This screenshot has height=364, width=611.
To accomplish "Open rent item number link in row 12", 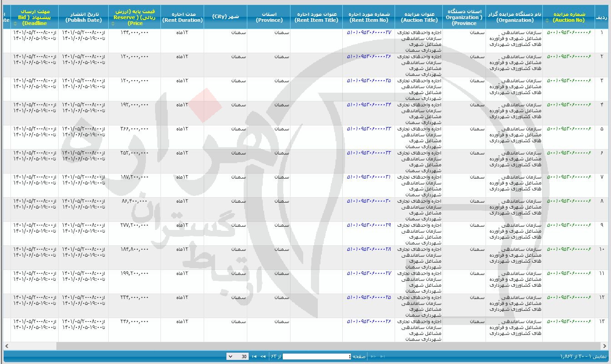I will pyautogui.click(x=369, y=297).
